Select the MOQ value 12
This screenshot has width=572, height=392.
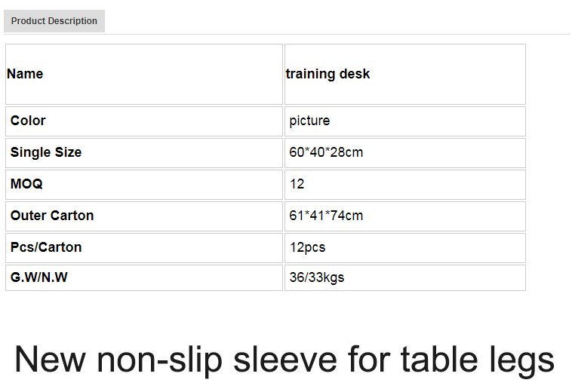pos(297,184)
